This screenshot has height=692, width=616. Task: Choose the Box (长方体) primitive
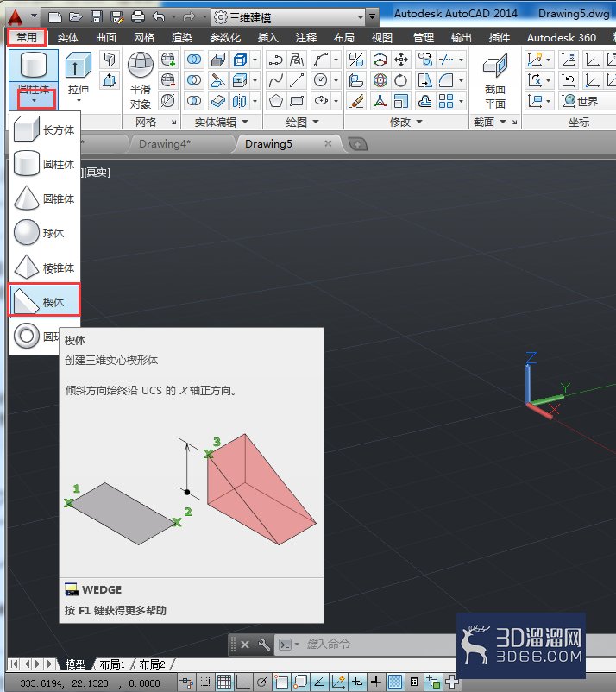pyautogui.click(x=44, y=129)
